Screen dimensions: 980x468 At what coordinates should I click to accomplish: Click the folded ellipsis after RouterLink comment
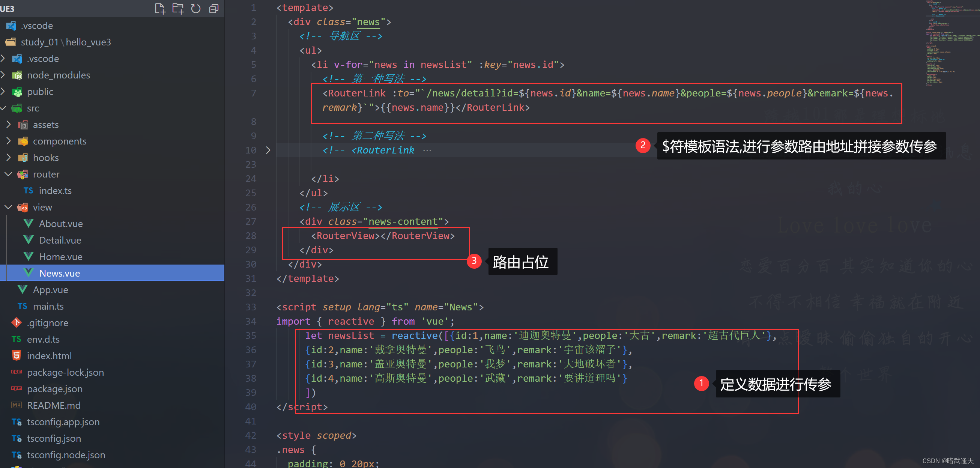pos(427,150)
